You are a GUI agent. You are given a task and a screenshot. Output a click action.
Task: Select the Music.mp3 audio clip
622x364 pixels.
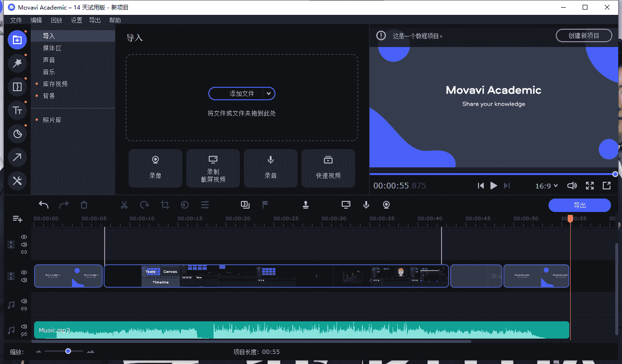(x=301, y=330)
